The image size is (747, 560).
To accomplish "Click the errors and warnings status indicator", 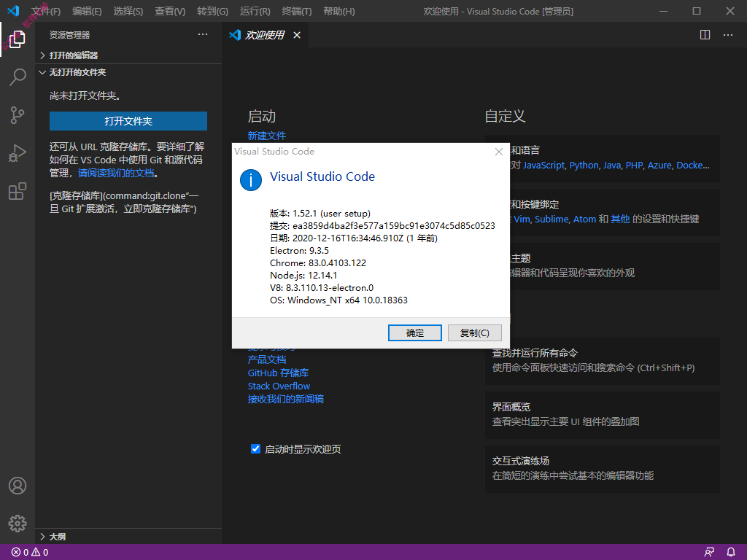I will tap(29, 553).
